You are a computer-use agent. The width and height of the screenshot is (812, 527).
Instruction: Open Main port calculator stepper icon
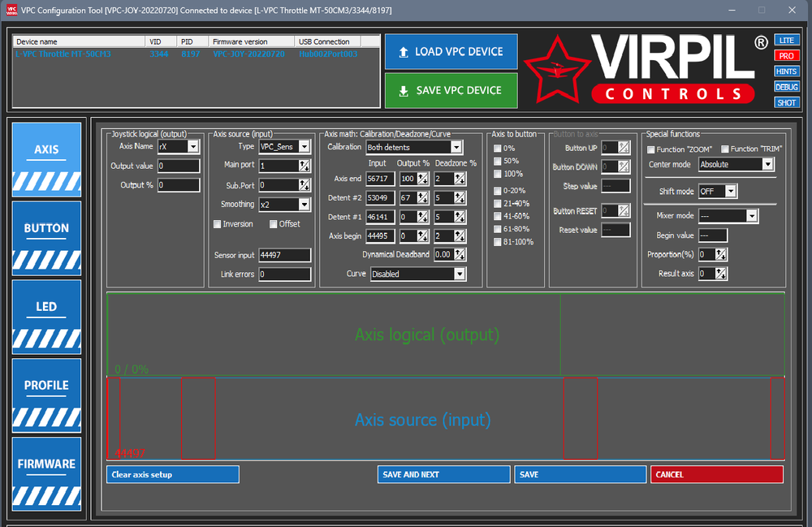coord(304,166)
